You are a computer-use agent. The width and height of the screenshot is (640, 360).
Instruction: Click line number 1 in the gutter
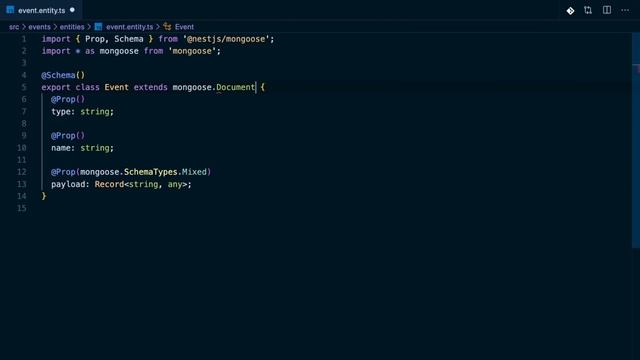click(x=24, y=39)
